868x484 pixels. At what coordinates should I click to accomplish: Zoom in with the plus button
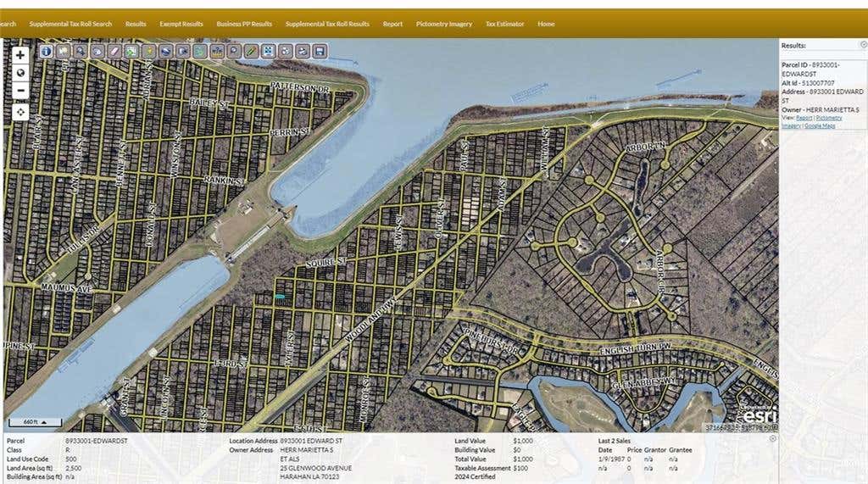20,55
